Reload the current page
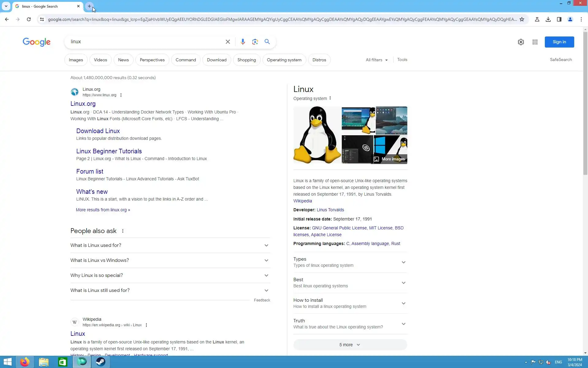The image size is (588, 368). click(x=29, y=19)
